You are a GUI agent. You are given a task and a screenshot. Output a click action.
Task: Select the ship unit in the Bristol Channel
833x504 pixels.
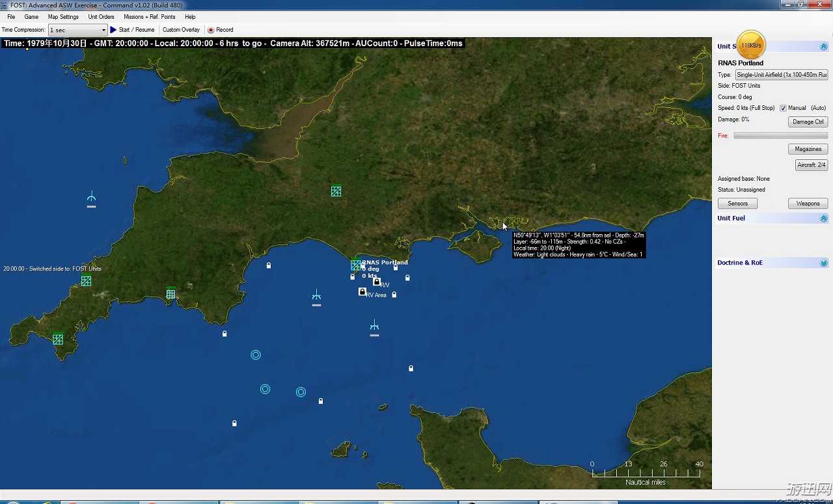click(x=91, y=198)
